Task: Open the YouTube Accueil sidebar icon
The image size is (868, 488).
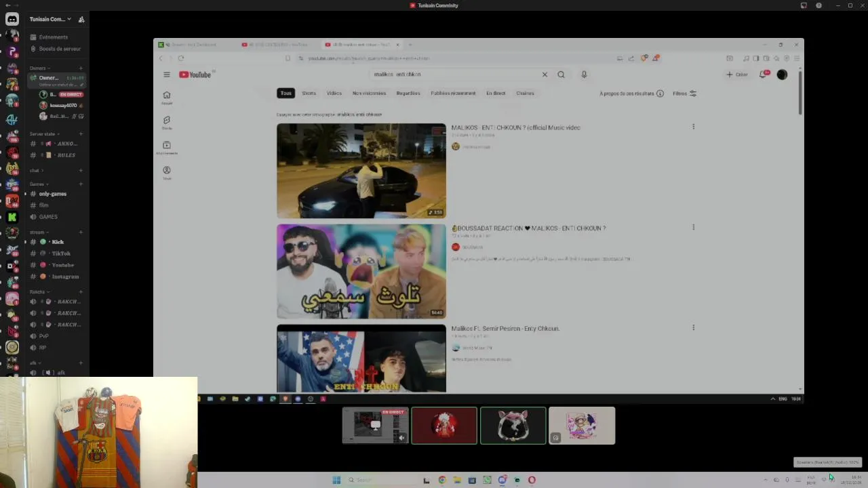Action: coord(167,98)
